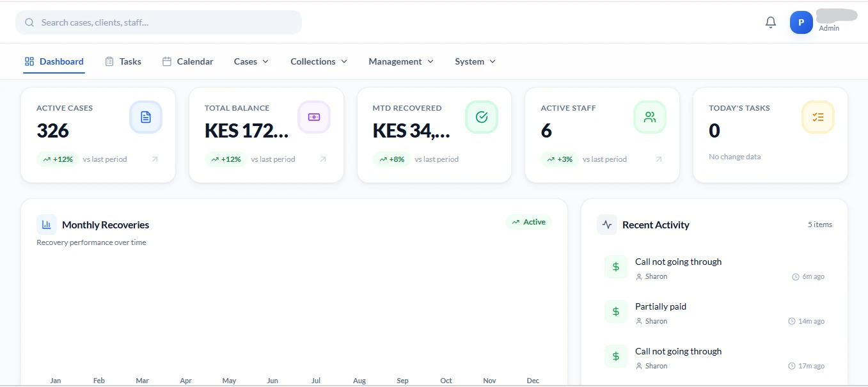Click the KES 34,… recovered value
The image size is (868, 387).
click(x=411, y=130)
